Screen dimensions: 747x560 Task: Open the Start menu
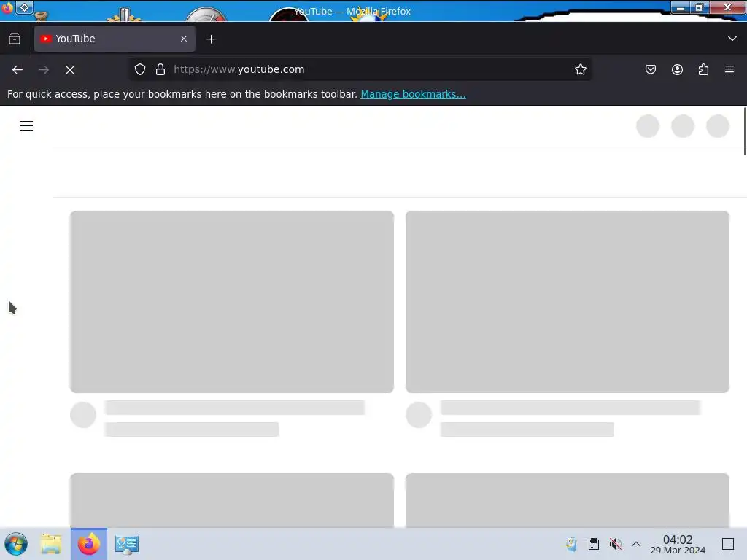pyautogui.click(x=16, y=544)
